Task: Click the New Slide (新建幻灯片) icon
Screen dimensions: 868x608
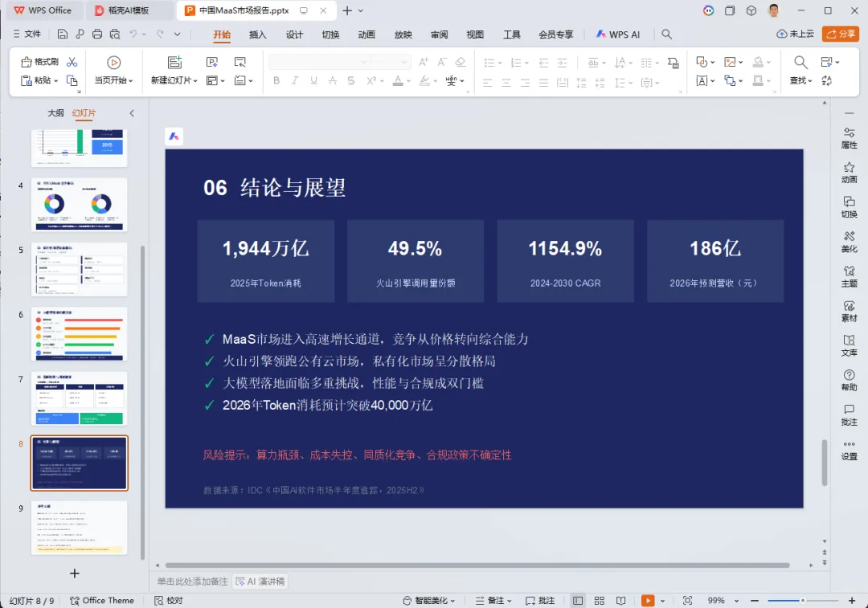Action: pyautogui.click(x=175, y=62)
